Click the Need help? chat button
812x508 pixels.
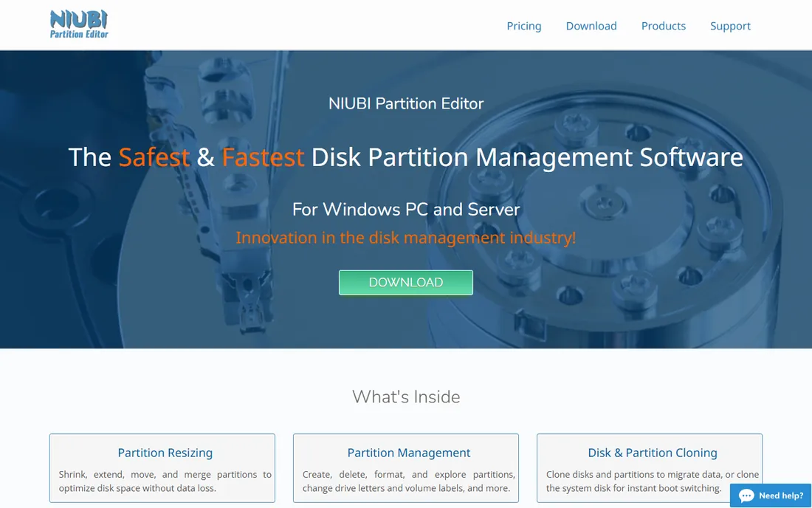771,495
